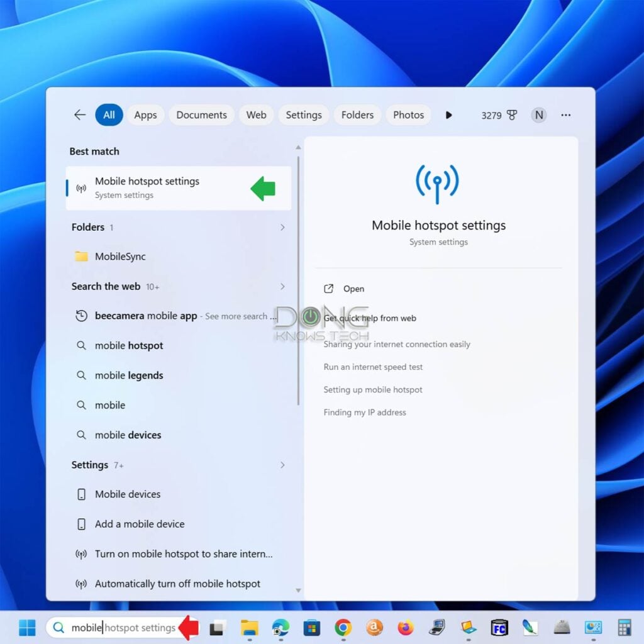Image resolution: width=644 pixels, height=644 pixels.
Task: Open the MobileSync folder result
Action: coord(178,257)
